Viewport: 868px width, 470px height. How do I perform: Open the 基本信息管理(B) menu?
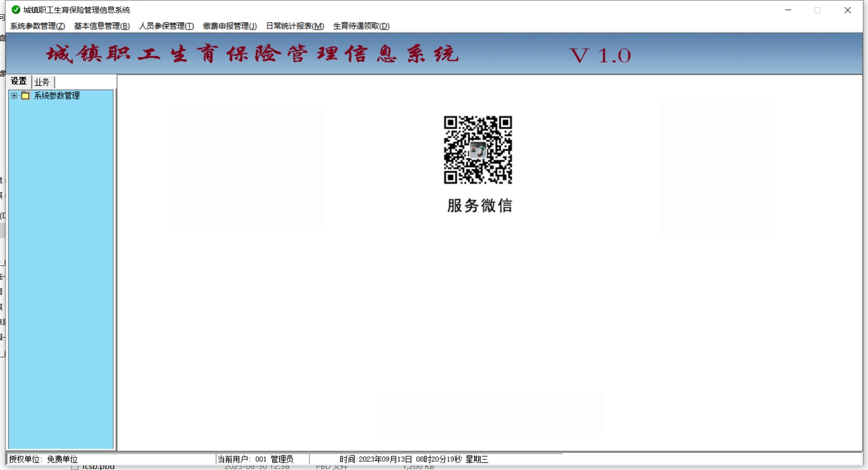[102, 26]
